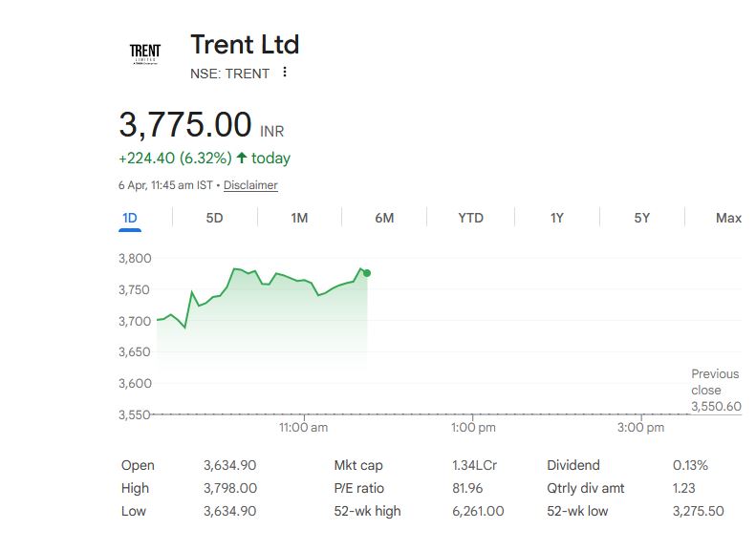Click the 52-wk high value 6,261.00
Viewport: 756px width, 551px height.
pyautogui.click(x=477, y=511)
